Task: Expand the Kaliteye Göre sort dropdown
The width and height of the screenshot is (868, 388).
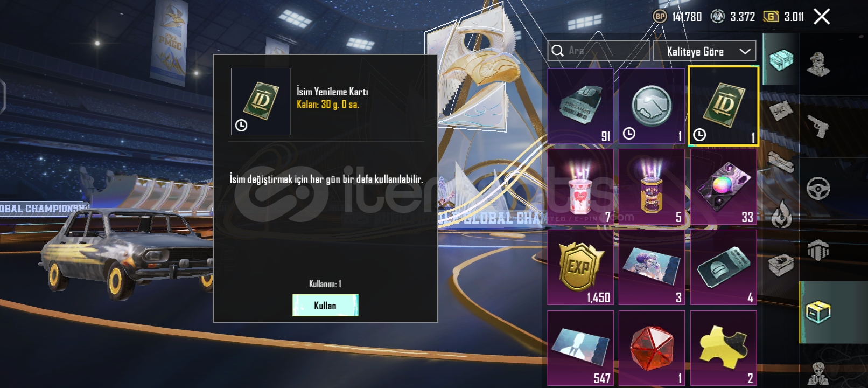Action: [704, 51]
